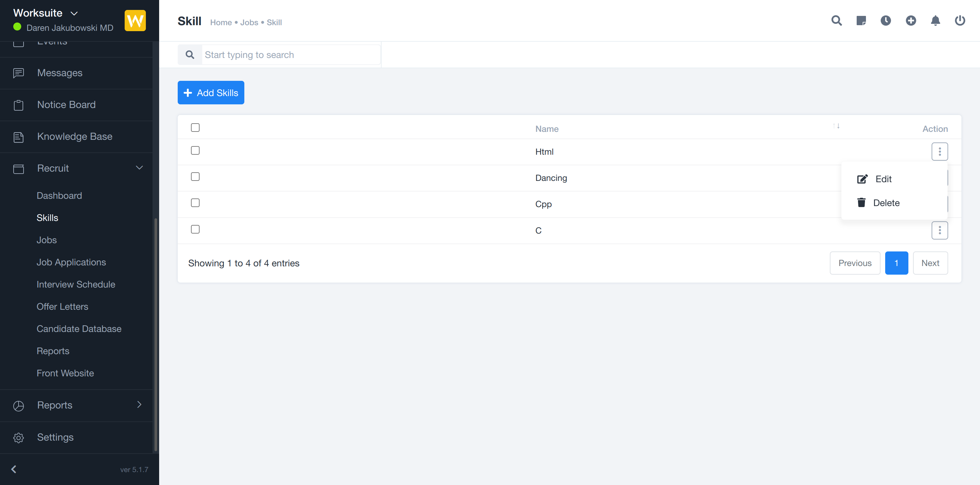
Task: Click the plus circle quick-add icon
Action: point(911,21)
